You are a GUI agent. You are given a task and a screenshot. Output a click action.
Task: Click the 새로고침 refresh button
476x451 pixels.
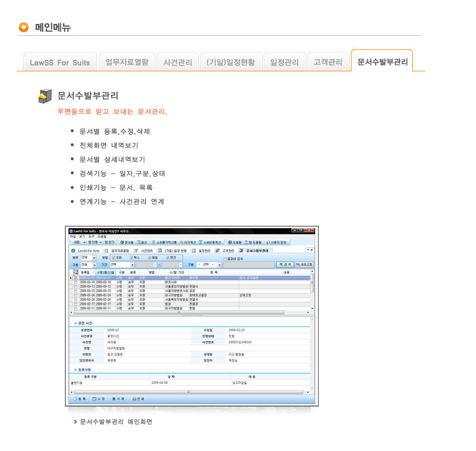click(304, 264)
